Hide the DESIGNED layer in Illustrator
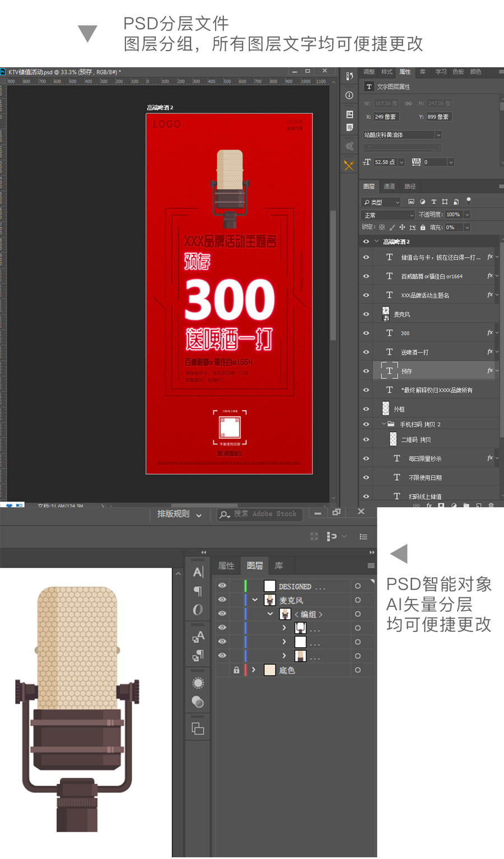The height and width of the screenshot is (859, 504). coord(222,586)
